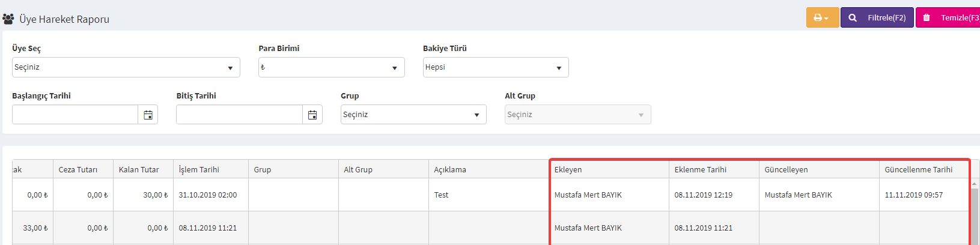
Task: Click the pink Temizle(F3) button
Action: click(948, 17)
